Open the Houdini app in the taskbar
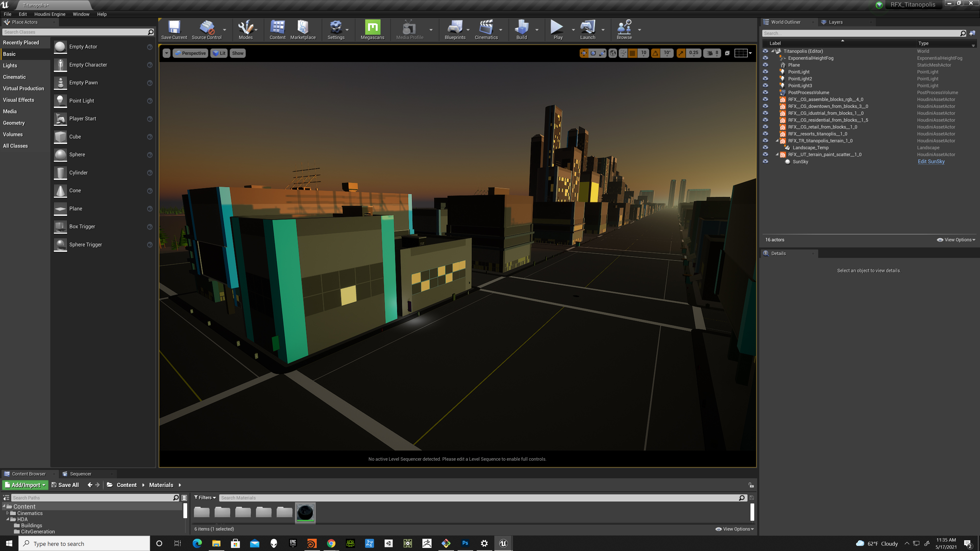This screenshot has width=980, height=551. pos(312,543)
